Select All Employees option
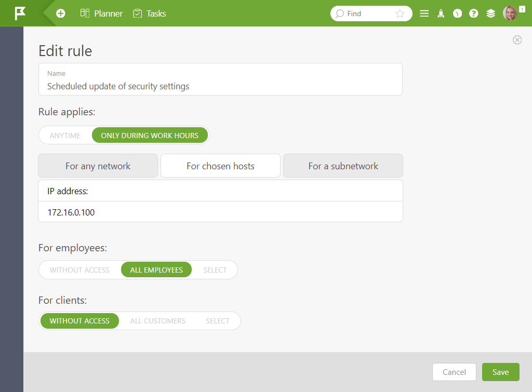 156,270
